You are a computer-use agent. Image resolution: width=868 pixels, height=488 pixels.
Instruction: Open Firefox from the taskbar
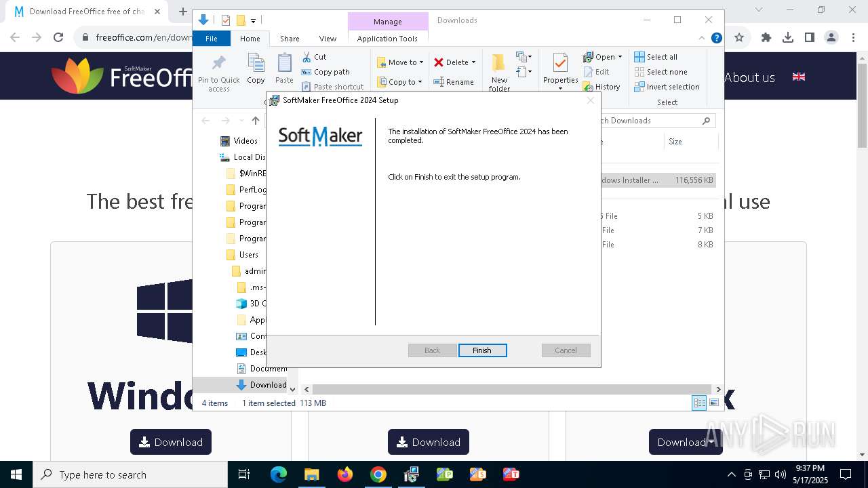coord(345,474)
